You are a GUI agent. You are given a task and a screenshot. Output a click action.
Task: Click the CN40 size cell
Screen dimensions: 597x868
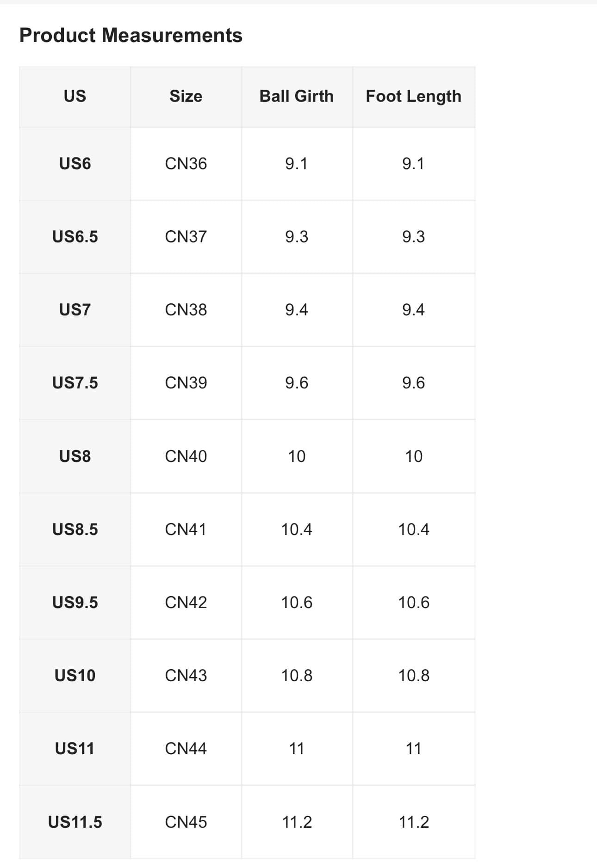tap(186, 456)
